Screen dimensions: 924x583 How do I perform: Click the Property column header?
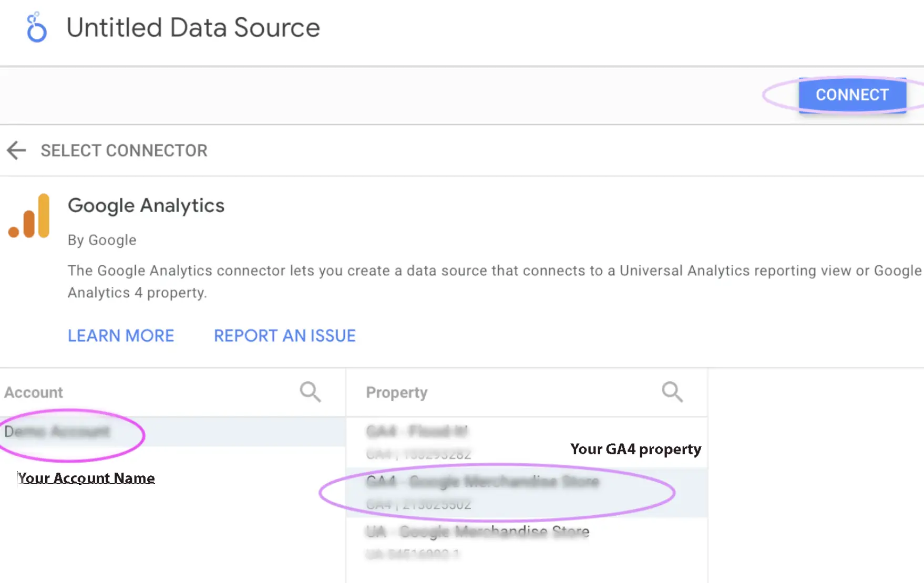397,392
